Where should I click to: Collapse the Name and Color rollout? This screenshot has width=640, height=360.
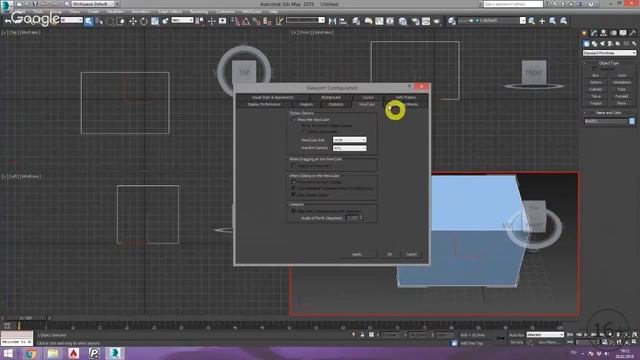coord(608,113)
